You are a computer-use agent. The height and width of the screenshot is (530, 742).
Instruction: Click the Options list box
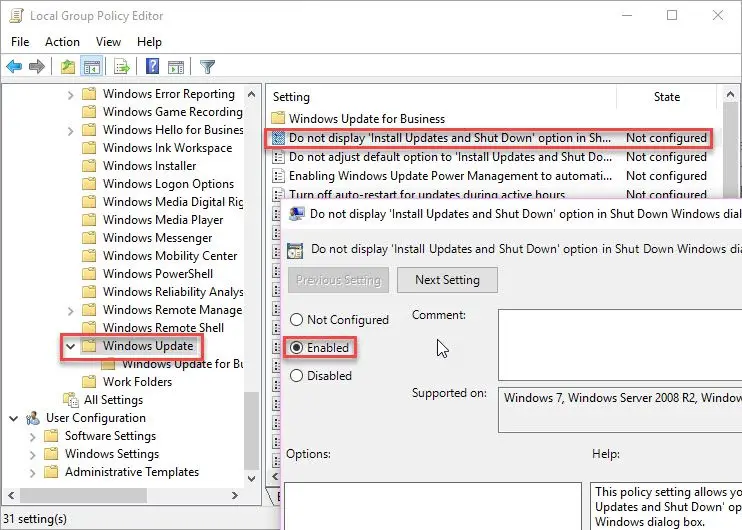tap(433, 506)
